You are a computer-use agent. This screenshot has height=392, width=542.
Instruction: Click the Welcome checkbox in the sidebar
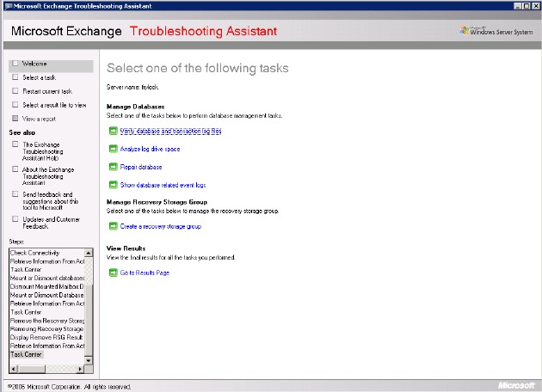[15, 64]
